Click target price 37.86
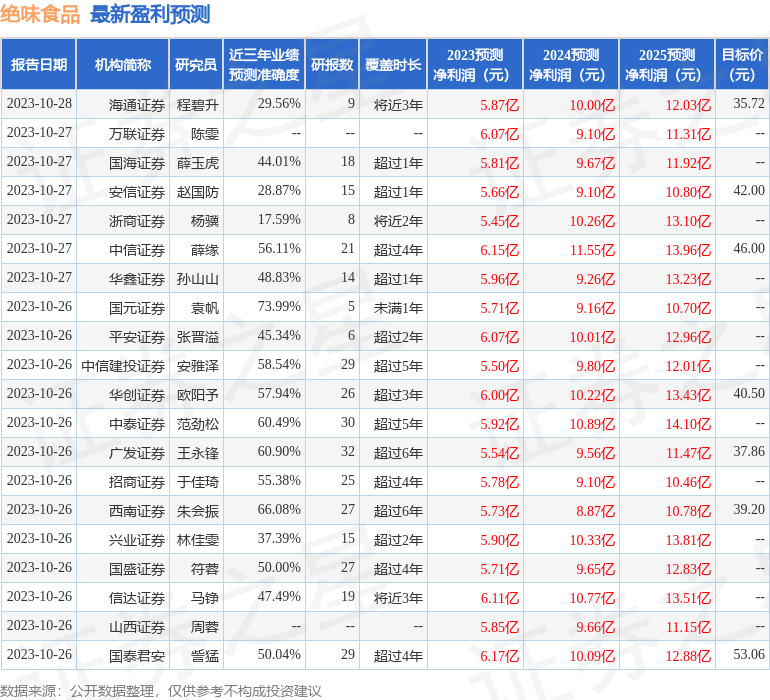770x700 pixels. (749, 451)
